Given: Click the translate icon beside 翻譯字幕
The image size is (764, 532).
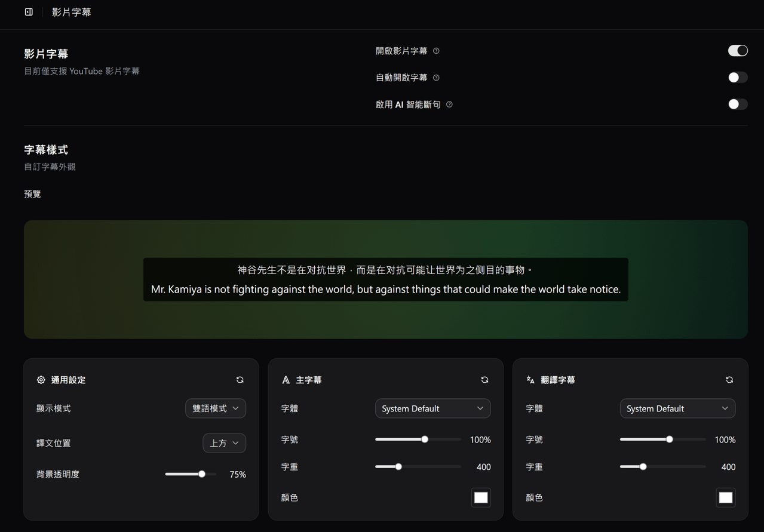Looking at the screenshot, I should [530, 380].
